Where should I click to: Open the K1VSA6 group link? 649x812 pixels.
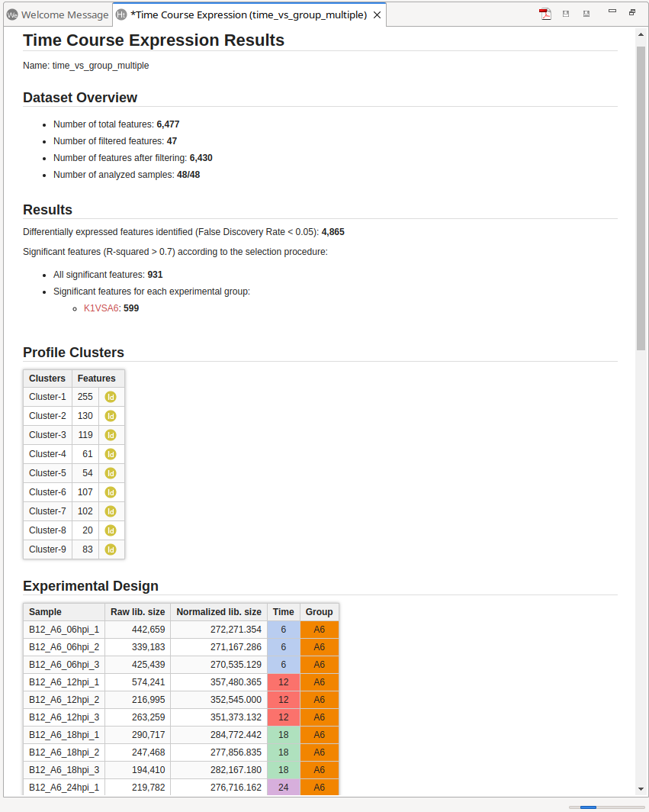pyautogui.click(x=101, y=308)
